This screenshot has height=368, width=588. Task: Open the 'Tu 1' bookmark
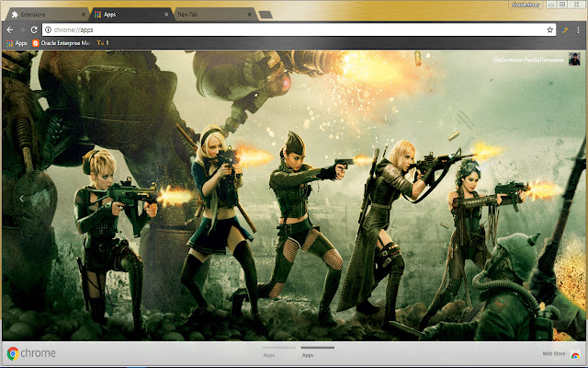tap(103, 43)
